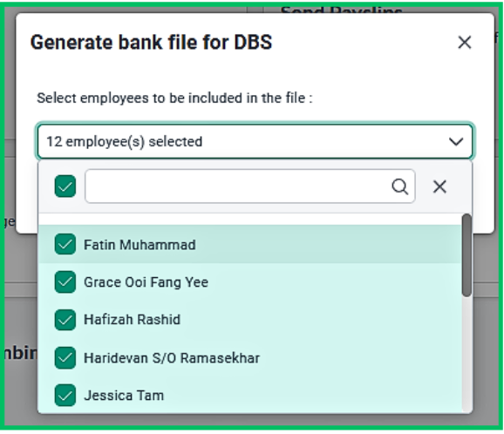Screen dimensions: 504x434
Task: Collapse the employee list via chevron arrow
Action: [456, 142]
